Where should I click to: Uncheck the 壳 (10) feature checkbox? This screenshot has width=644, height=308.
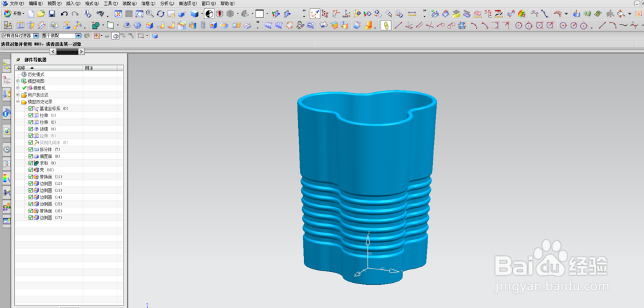point(31,170)
